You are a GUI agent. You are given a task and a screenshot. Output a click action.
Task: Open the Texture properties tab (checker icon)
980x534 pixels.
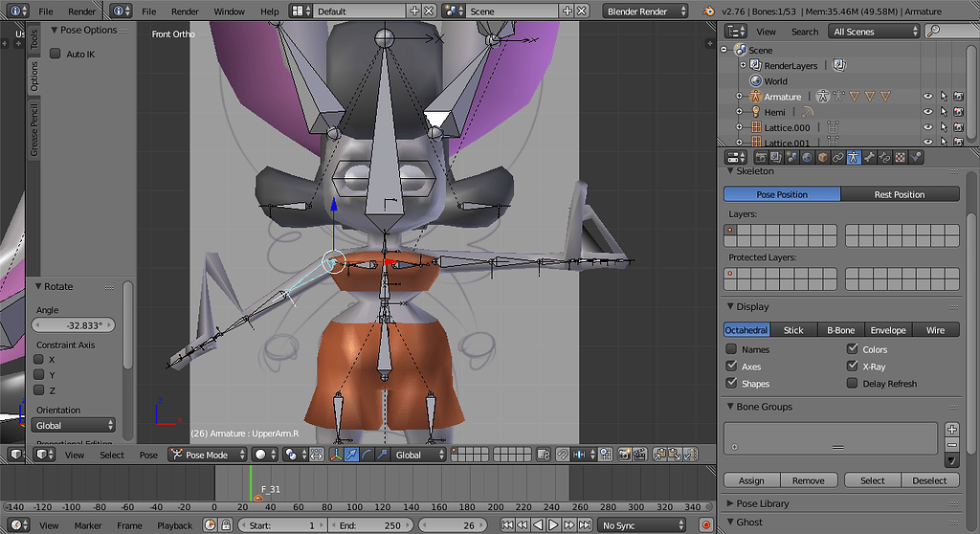point(901,158)
